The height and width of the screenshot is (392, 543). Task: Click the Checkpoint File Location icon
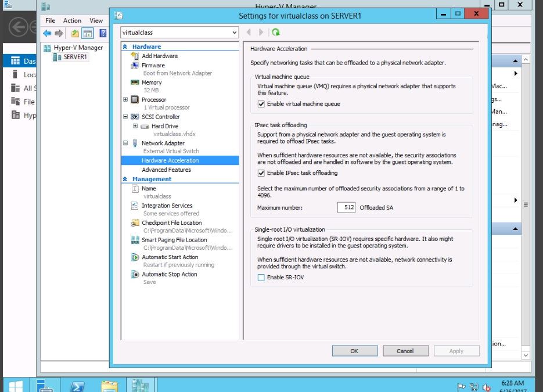135,222
